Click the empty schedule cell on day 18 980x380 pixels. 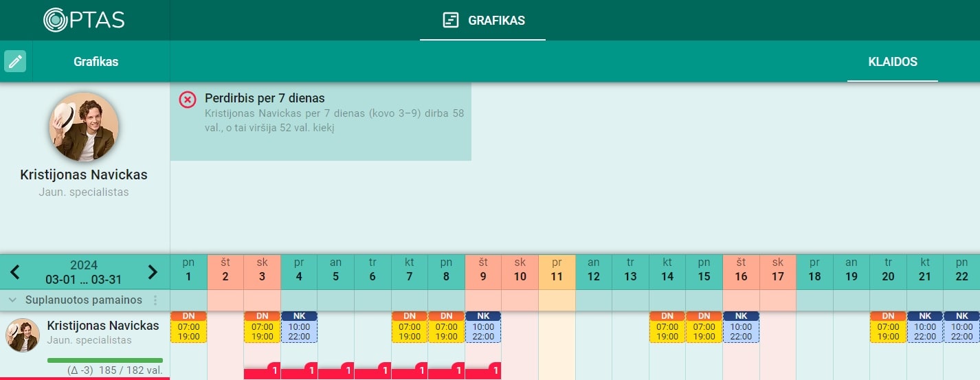(814, 345)
